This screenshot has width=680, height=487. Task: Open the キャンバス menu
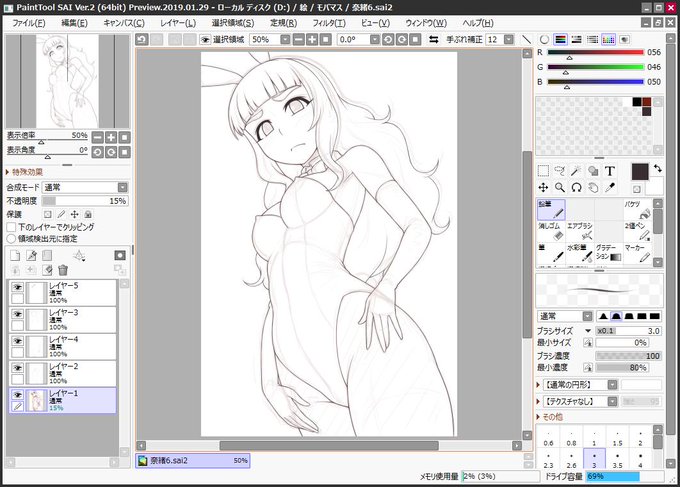(x=124, y=23)
